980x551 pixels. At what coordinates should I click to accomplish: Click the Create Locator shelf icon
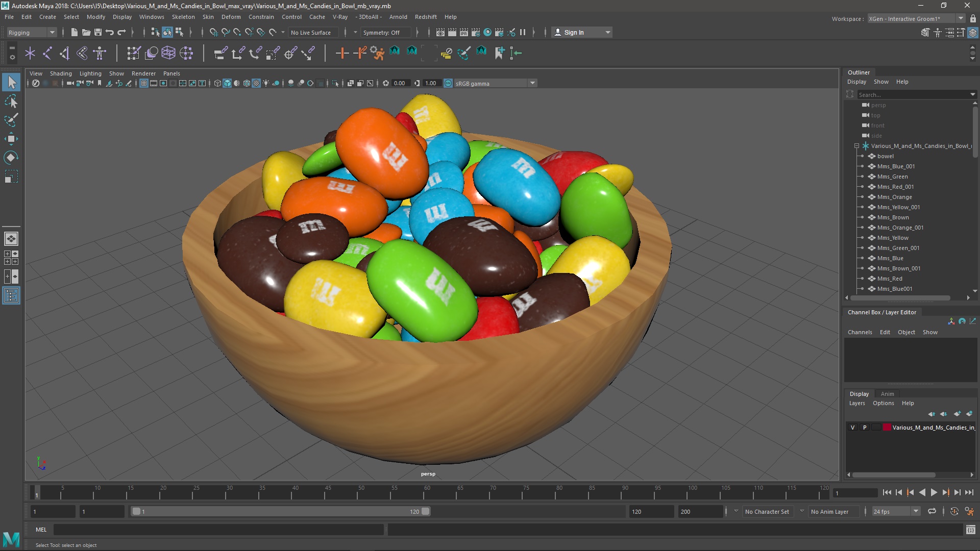click(x=30, y=53)
